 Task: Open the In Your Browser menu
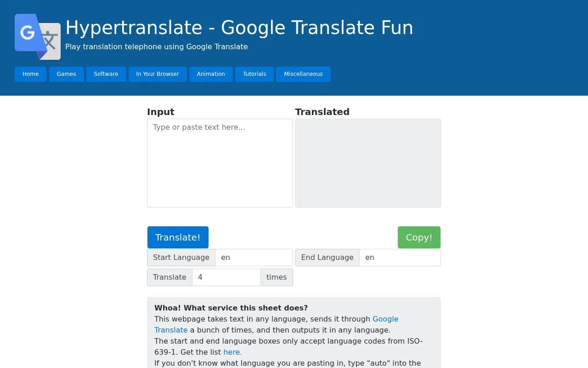(x=158, y=74)
